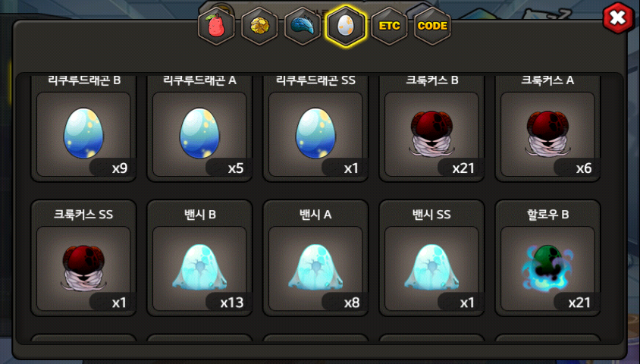This screenshot has height=364, width=640.
Task: Switch to the gold nugget tab
Action: tap(259, 26)
